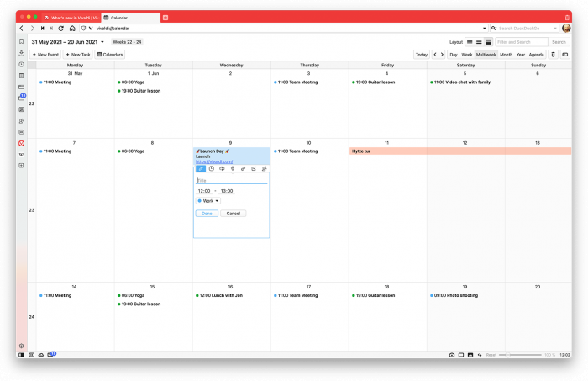Switch to Week view
Screen dimensions: 588x381
466,55
